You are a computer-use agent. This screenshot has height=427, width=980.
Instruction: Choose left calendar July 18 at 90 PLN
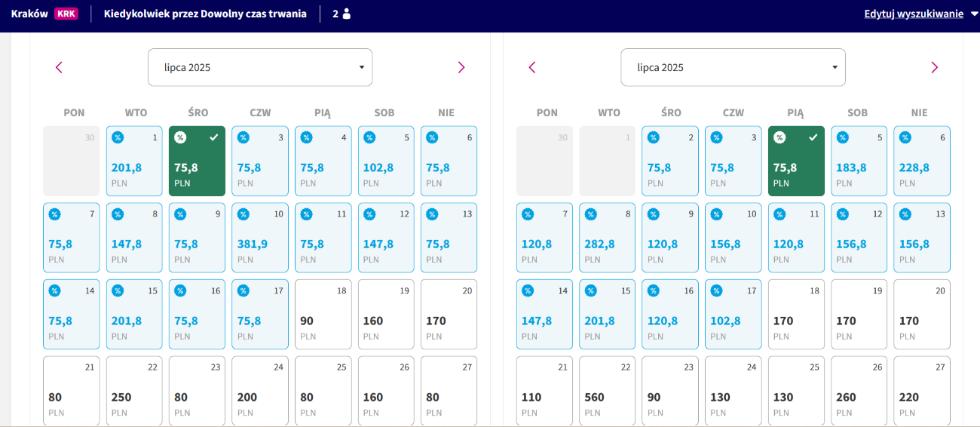(323, 315)
